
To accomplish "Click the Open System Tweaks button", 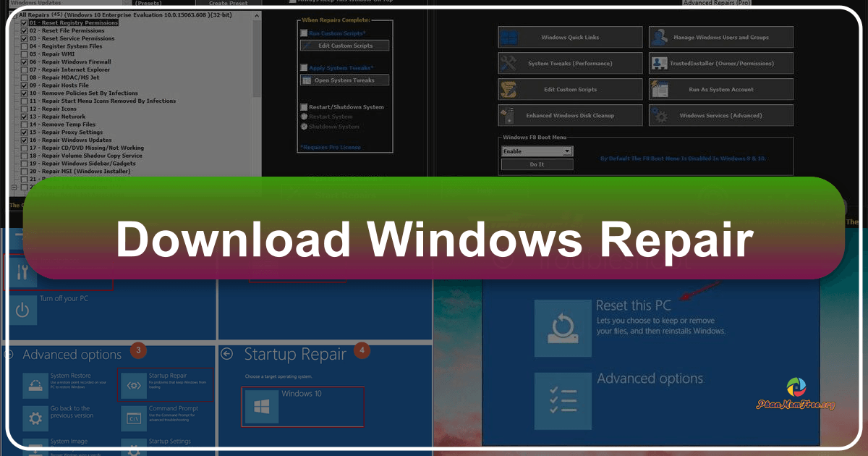I will (x=344, y=80).
